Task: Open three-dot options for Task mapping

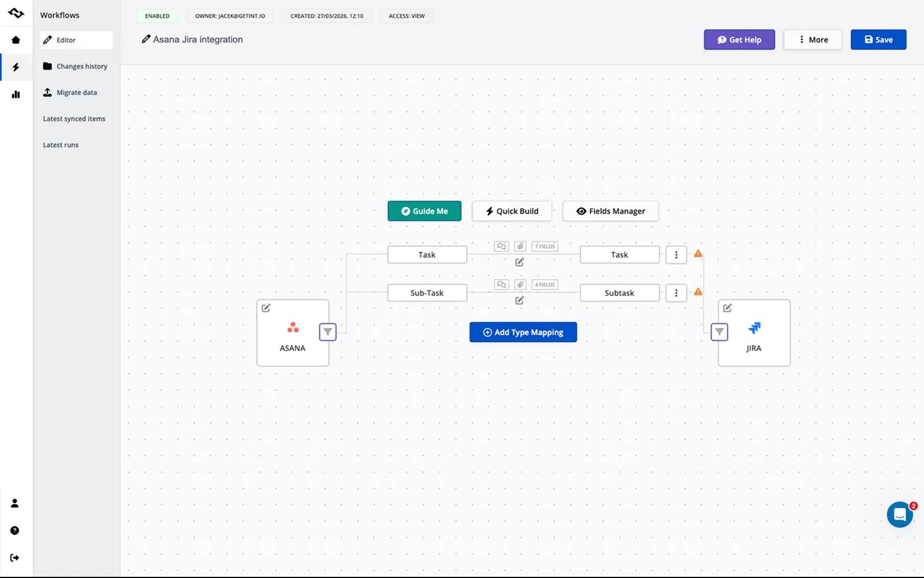Action: 676,255
